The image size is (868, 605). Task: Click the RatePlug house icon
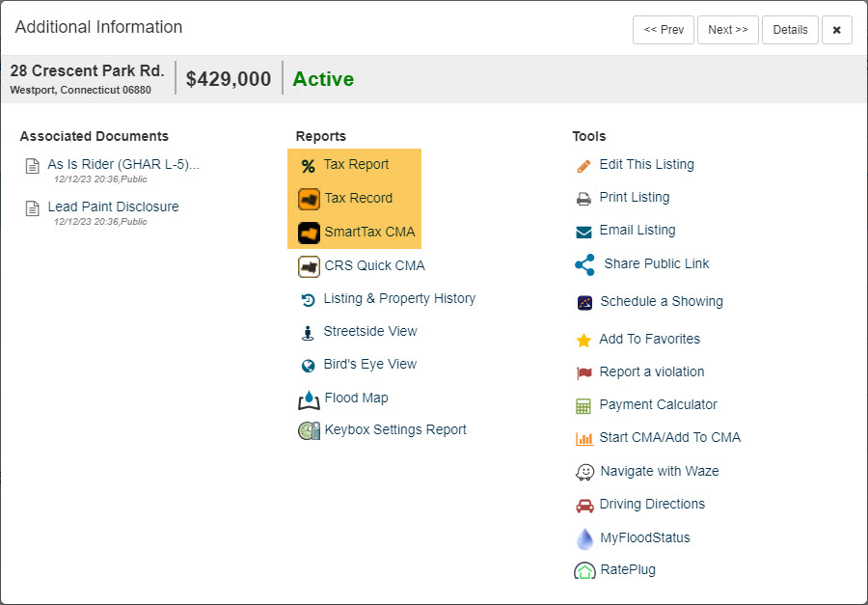tap(584, 570)
